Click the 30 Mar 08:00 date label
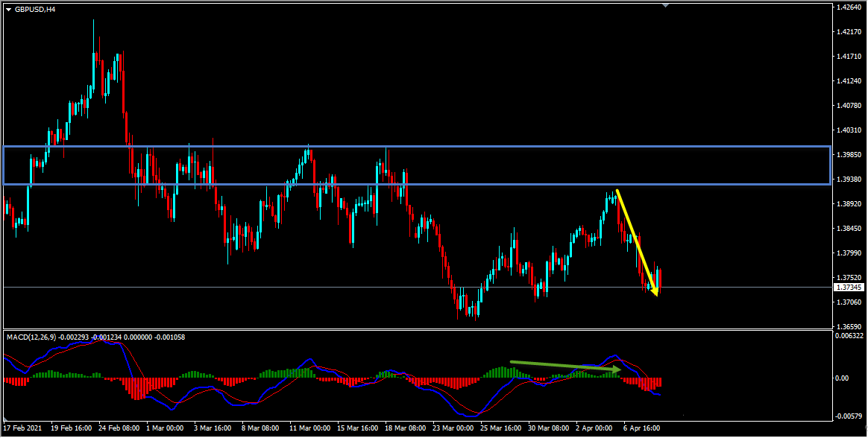 pos(548,428)
